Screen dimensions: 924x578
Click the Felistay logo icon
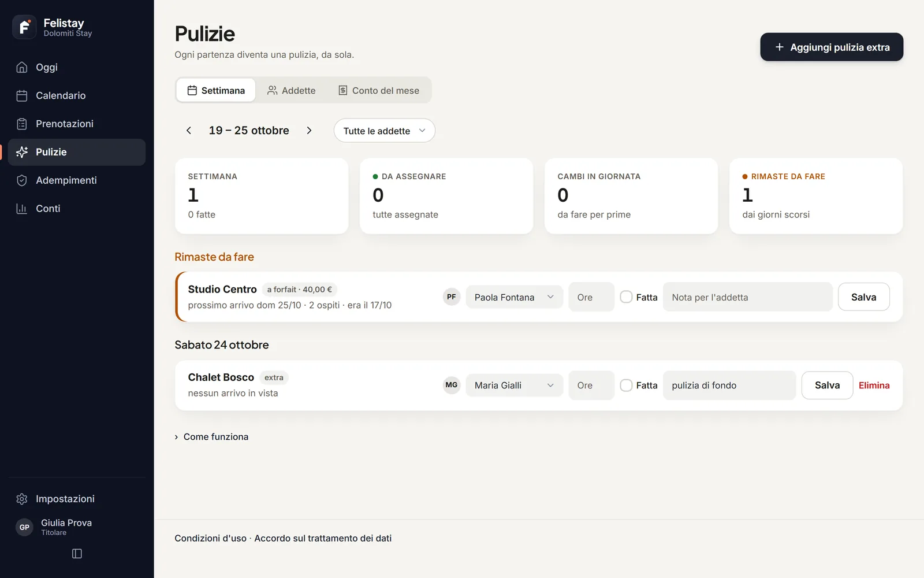click(x=24, y=27)
